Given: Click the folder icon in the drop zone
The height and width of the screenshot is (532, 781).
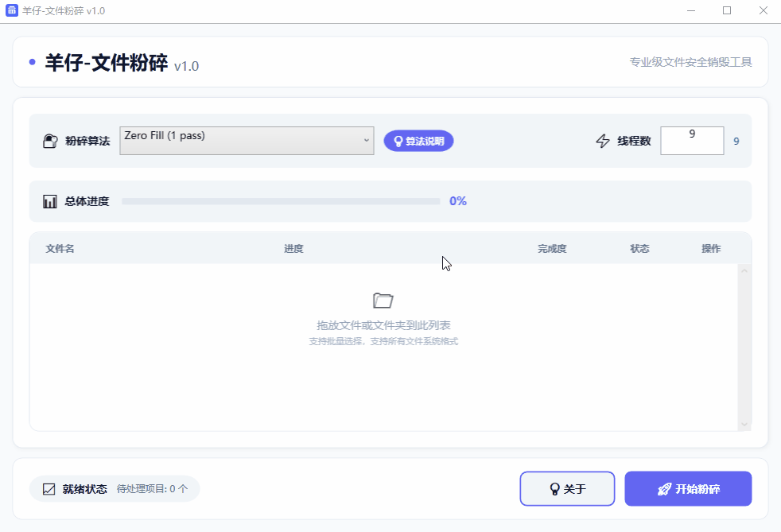Looking at the screenshot, I should tap(383, 300).
